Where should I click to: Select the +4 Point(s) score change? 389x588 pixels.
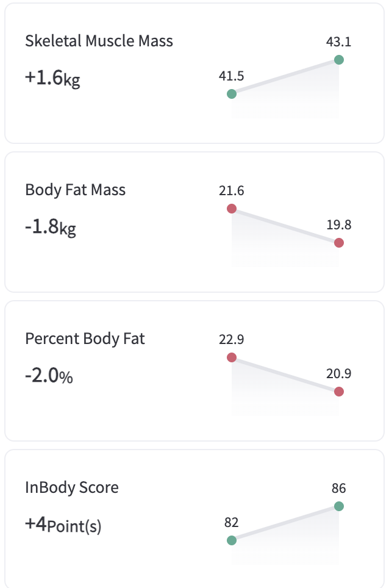pyautogui.click(x=63, y=525)
